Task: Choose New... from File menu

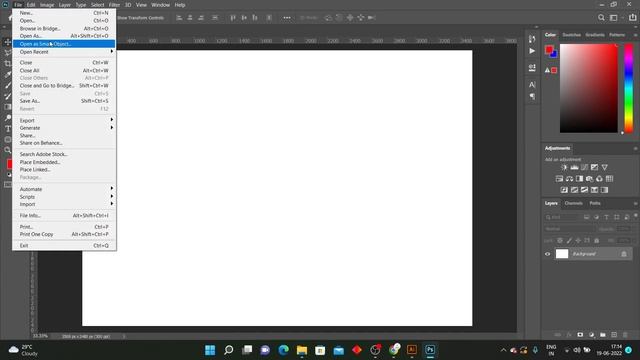Action: (x=64, y=13)
